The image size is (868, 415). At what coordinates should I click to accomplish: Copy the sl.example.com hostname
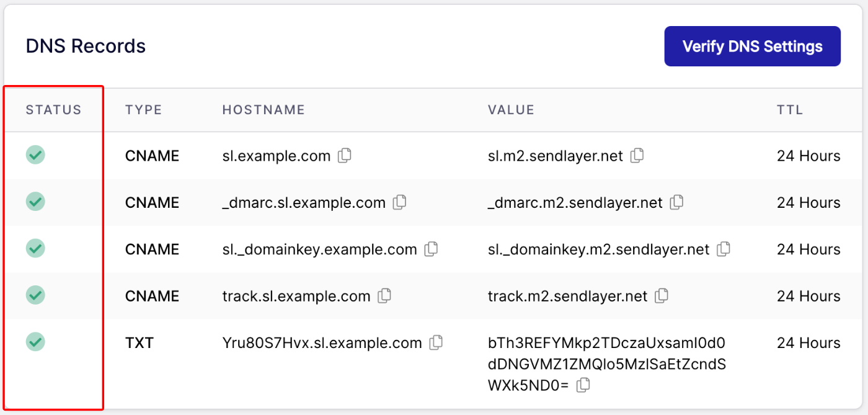[345, 155]
